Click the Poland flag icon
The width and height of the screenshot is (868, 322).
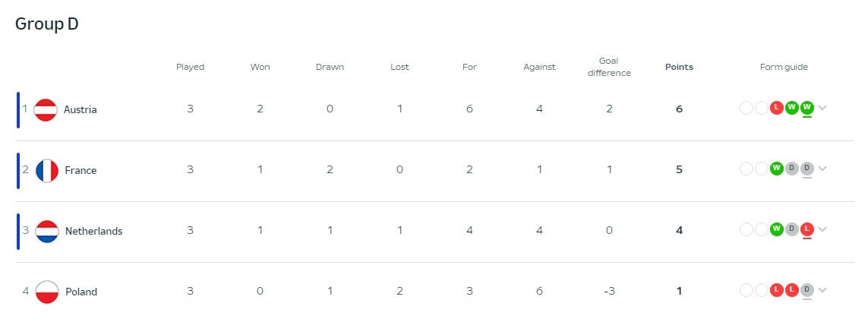46,292
